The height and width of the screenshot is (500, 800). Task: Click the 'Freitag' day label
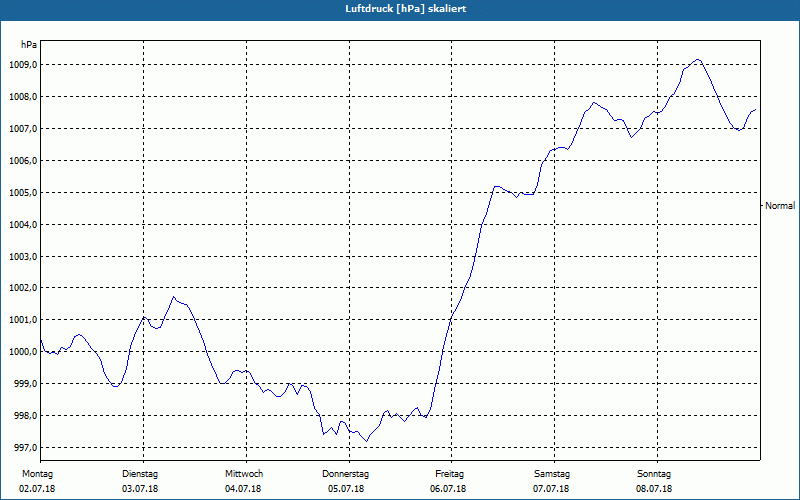pos(449,474)
